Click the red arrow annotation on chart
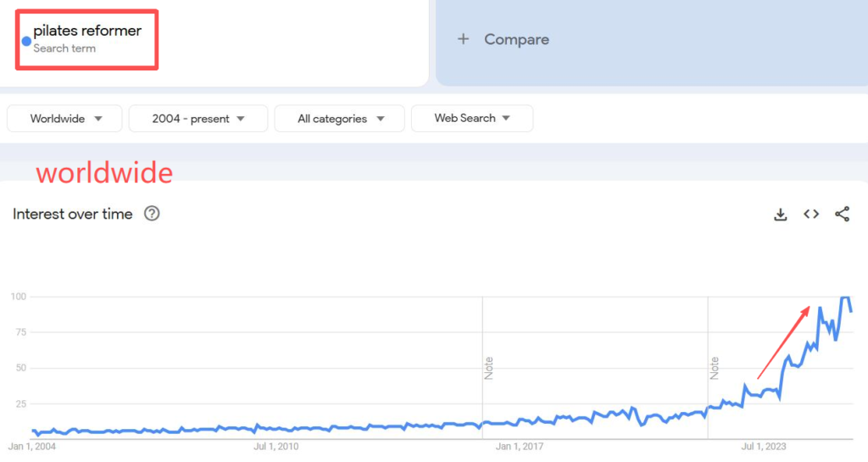Screen dimensions: 868x462 click(783, 342)
